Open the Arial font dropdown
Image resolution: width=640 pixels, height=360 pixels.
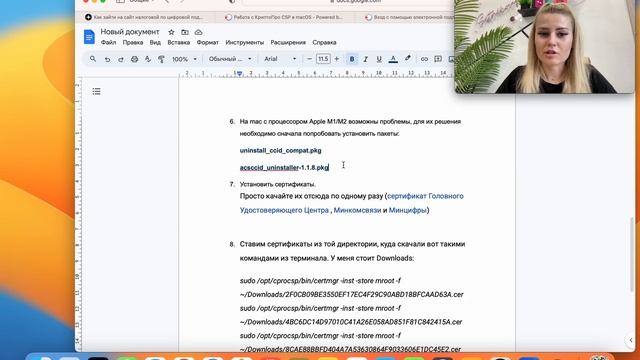click(x=280, y=59)
